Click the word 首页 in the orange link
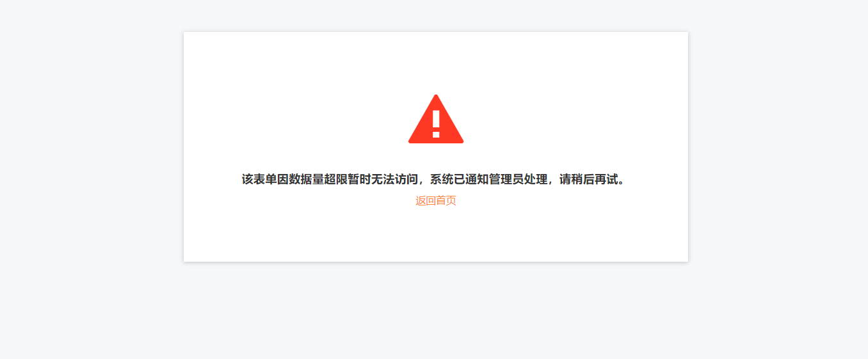This screenshot has width=868, height=359. pos(446,200)
